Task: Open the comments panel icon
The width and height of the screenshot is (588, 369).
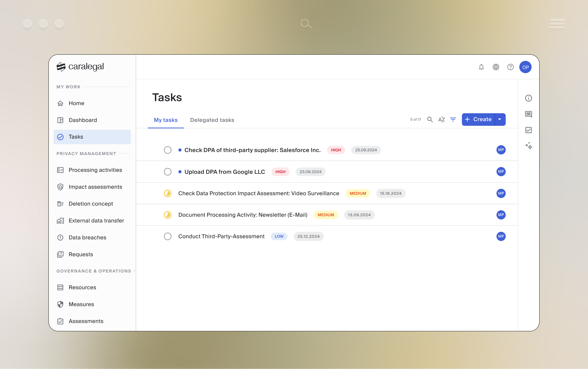Action: tap(528, 114)
